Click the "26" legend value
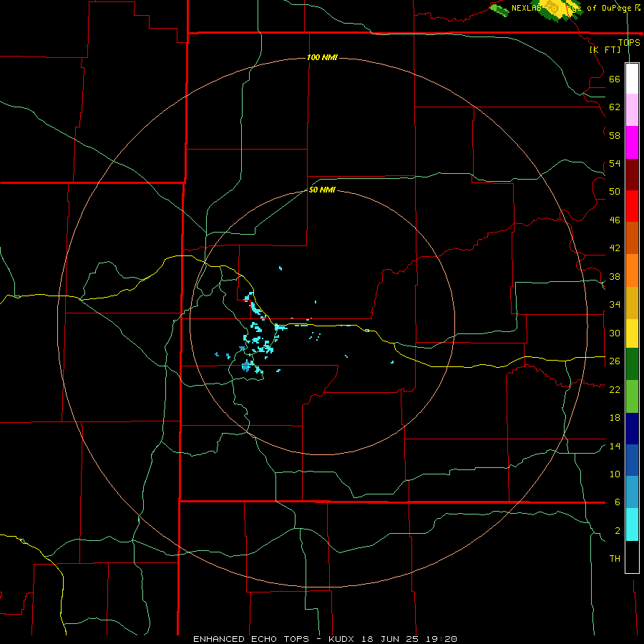 (615, 361)
